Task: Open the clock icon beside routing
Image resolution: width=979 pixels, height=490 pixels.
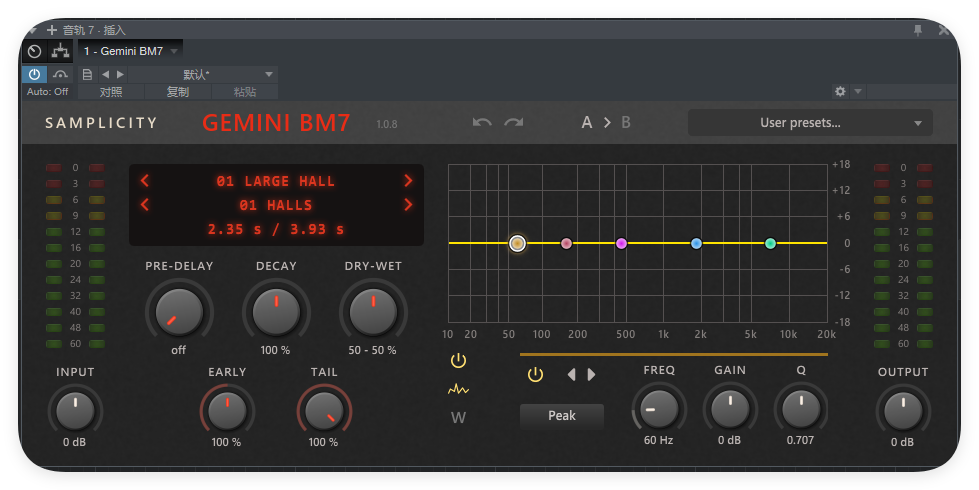Action: (x=35, y=51)
